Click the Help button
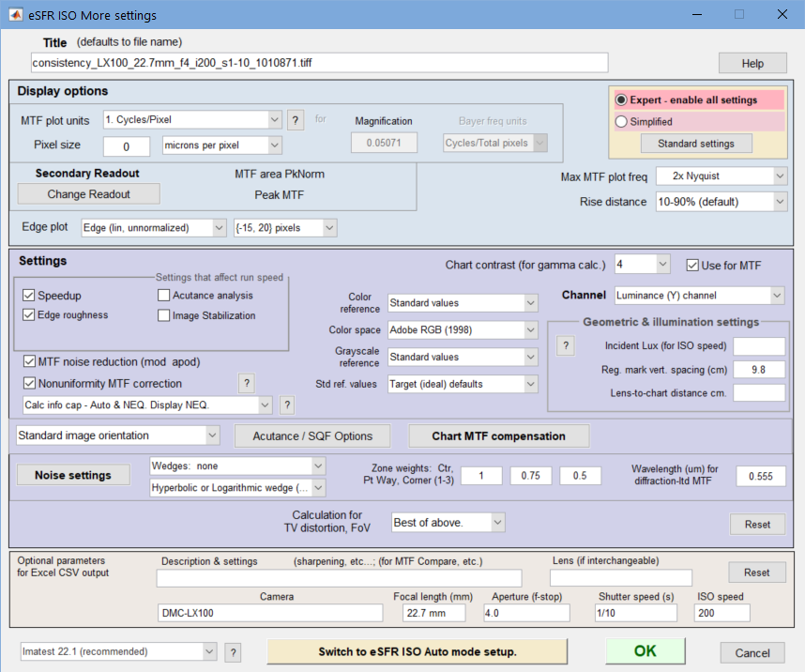This screenshot has height=672, width=805. click(752, 63)
